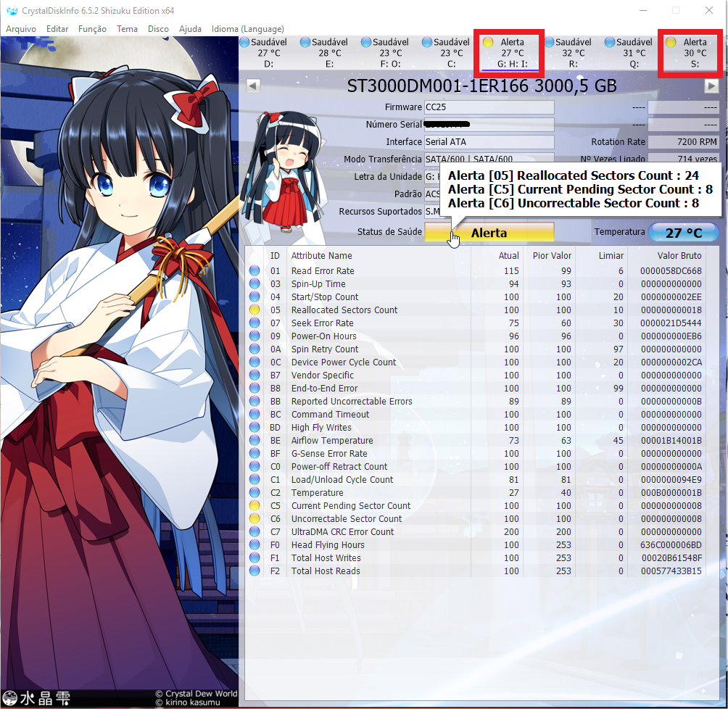
Task: Select the S: Alerta drive tab
Action: point(691,53)
